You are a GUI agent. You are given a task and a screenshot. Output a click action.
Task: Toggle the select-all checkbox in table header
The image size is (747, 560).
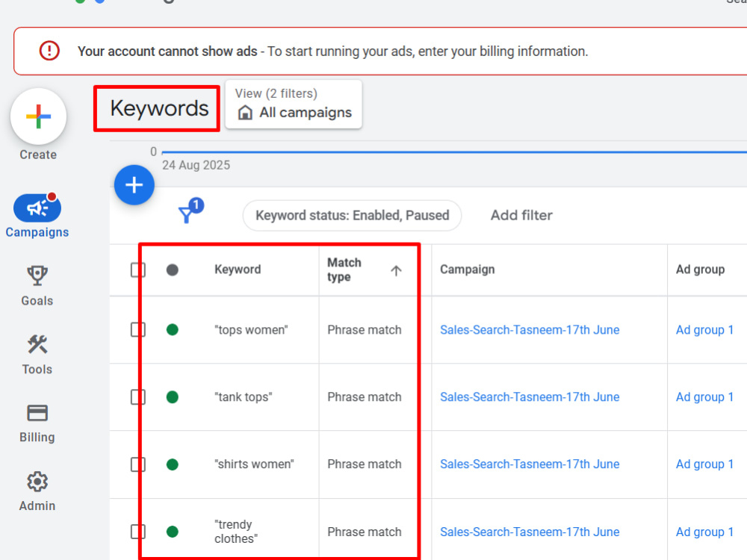137,270
